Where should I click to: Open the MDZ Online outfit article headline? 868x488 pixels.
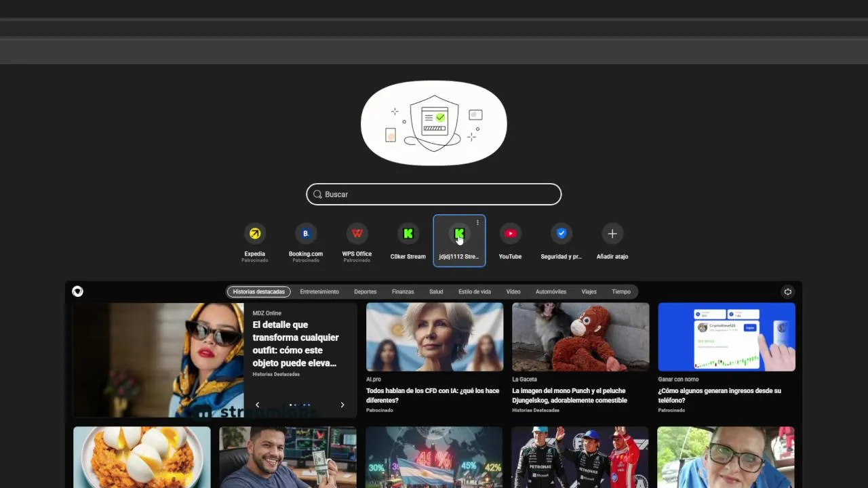(x=296, y=344)
